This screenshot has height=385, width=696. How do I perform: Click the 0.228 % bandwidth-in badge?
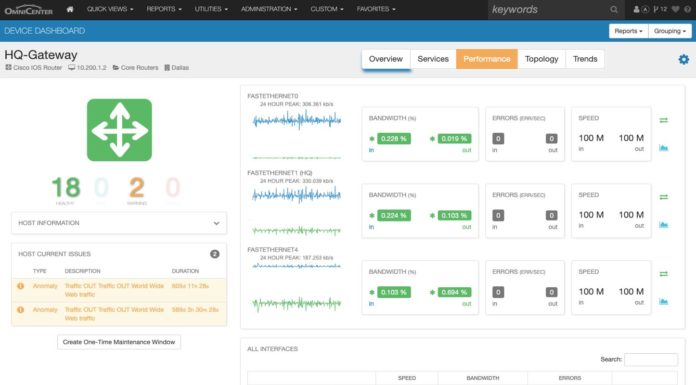pyautogui.click(x=394, y=139)
